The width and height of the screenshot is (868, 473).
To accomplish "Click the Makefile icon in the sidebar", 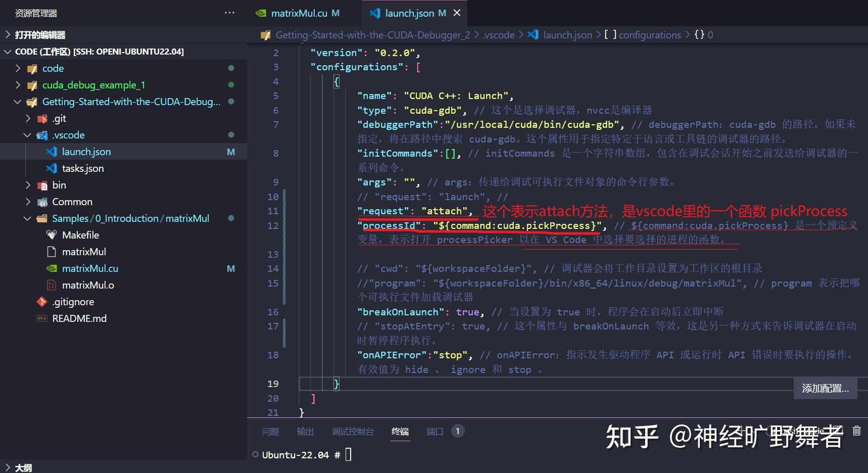I will coord(51,234).
